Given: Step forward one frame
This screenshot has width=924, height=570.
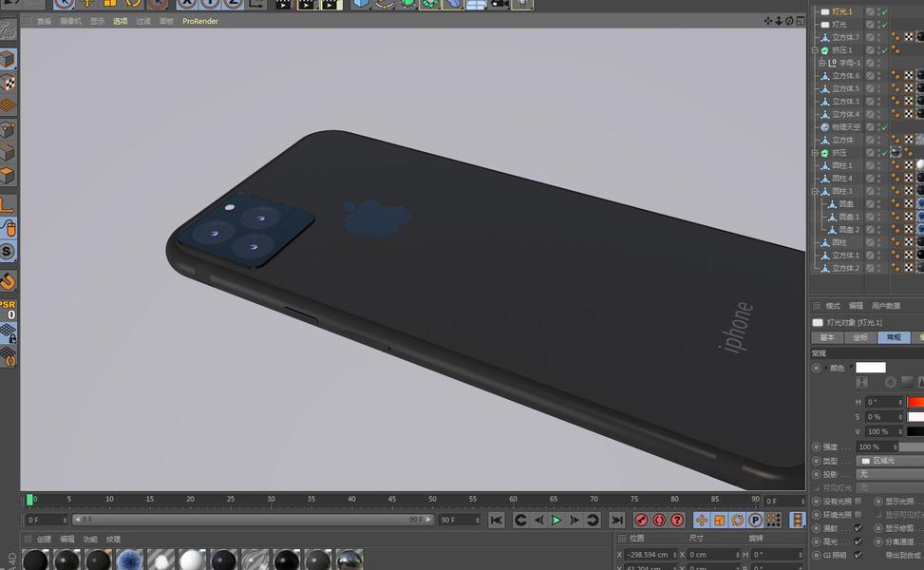Looking at the screenshot, I should pos(574,520).
